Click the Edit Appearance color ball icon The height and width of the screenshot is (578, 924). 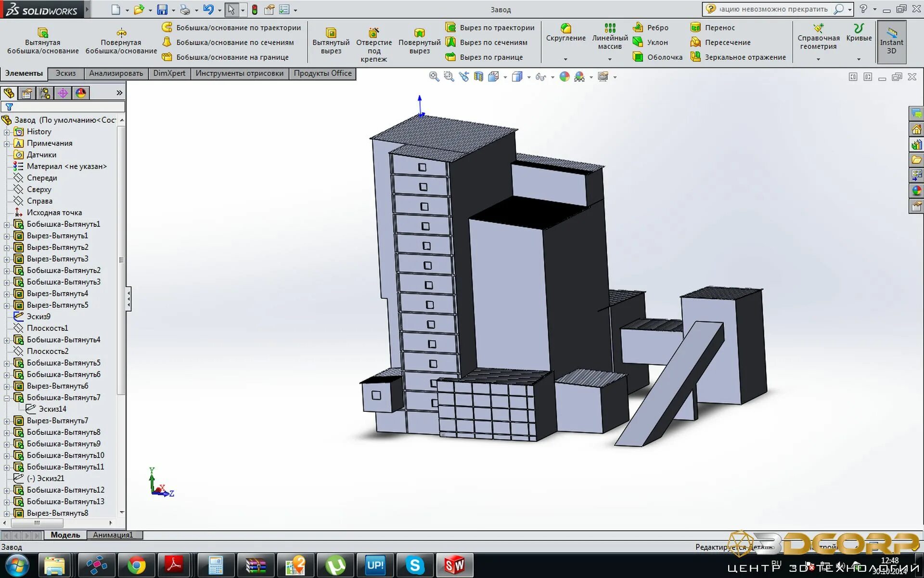tap(565, 77)
